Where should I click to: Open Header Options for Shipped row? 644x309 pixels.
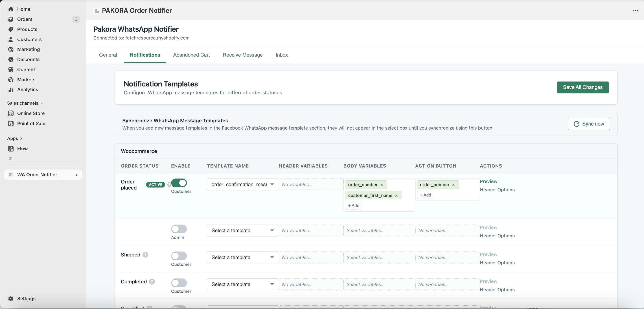497,263
